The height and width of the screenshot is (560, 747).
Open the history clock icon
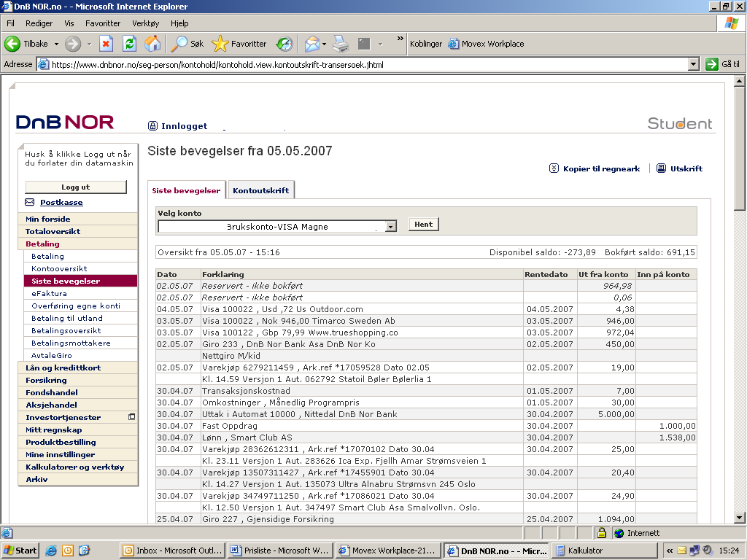pyautogui.click(x=285, y=44)
